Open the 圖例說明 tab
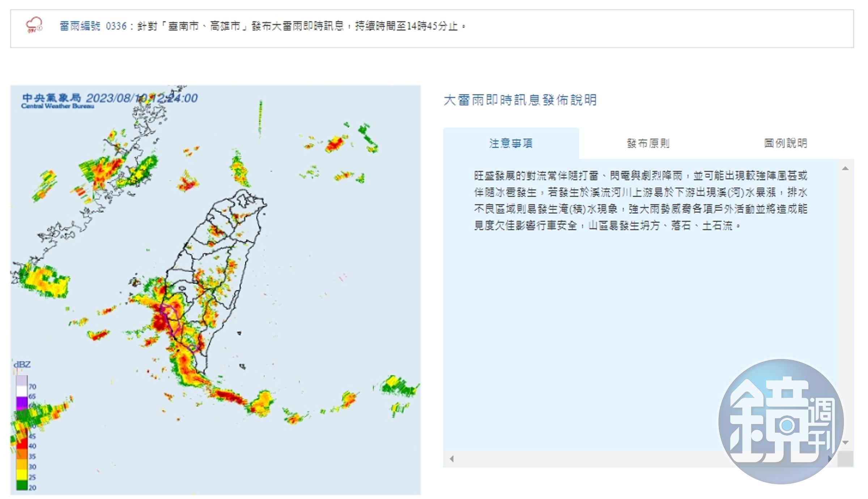The width and height of the screenshot is (868, 499). pyautogui.click(x=786, y=143)
